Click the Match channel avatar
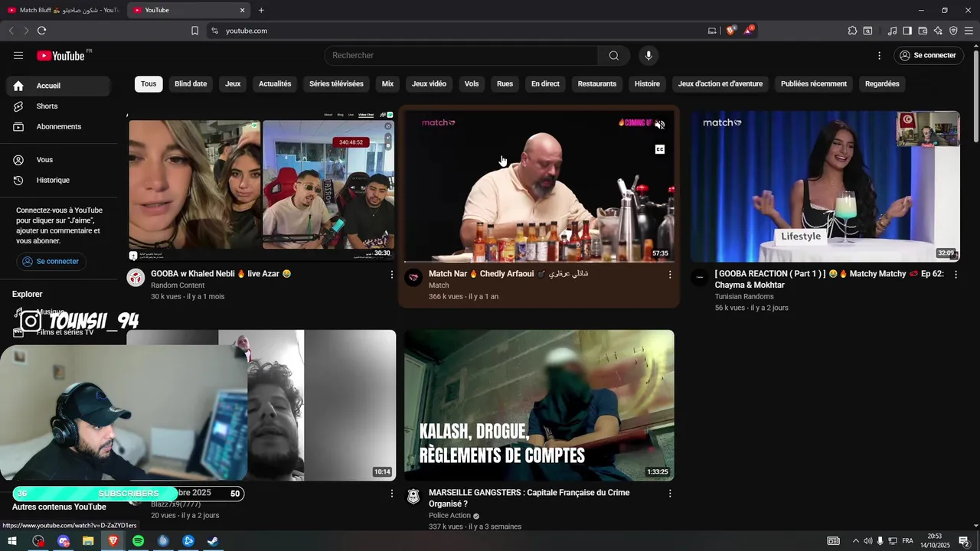This screenshot has height=551, width=980. pyautogui.click(x=413, y=278)
